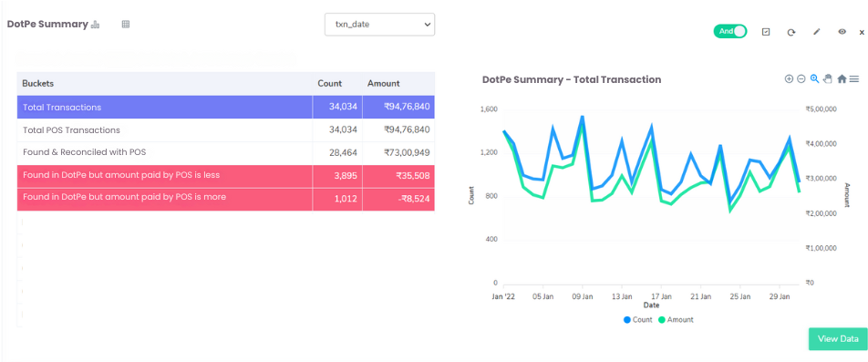868x362 pixels.
Task: Open the txn_date dropdown
Action: click(379, 25)
